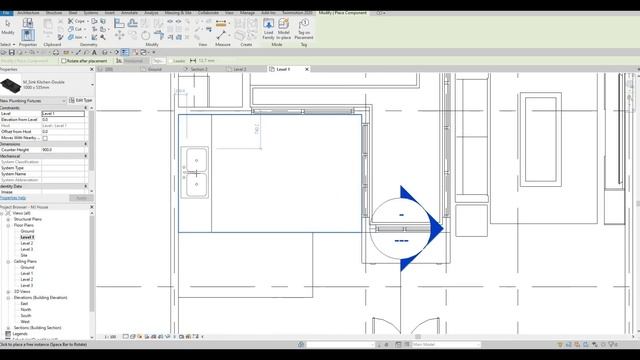Click the Print icon in quick access toolbar
Viewport: 640px width, 360px height.
tap(56, 52)
